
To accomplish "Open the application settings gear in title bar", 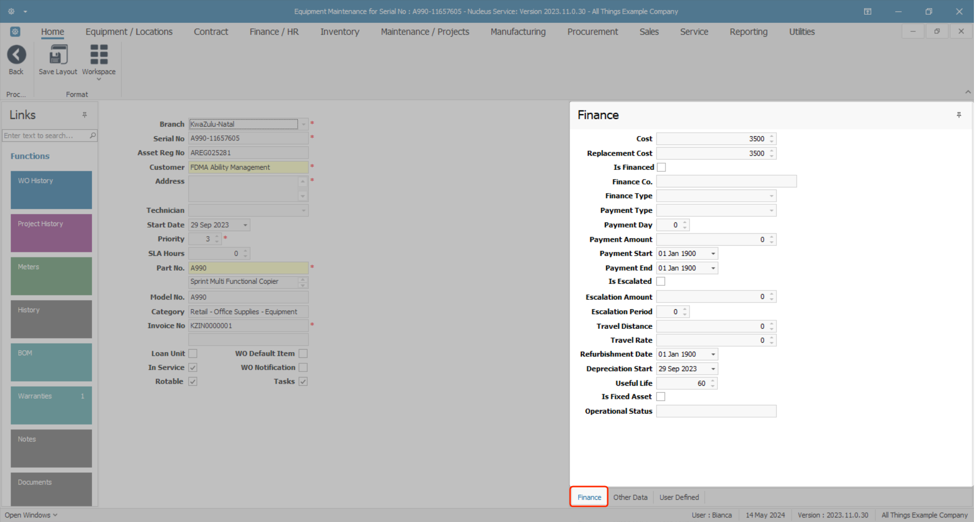I will 11,11.
